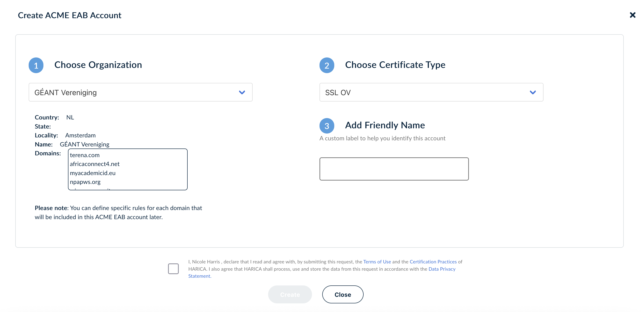Image resolution: width=644 pixels, height=312 pixels.
Task: Select terena.com in the domains list
Action: click(85, 155)
